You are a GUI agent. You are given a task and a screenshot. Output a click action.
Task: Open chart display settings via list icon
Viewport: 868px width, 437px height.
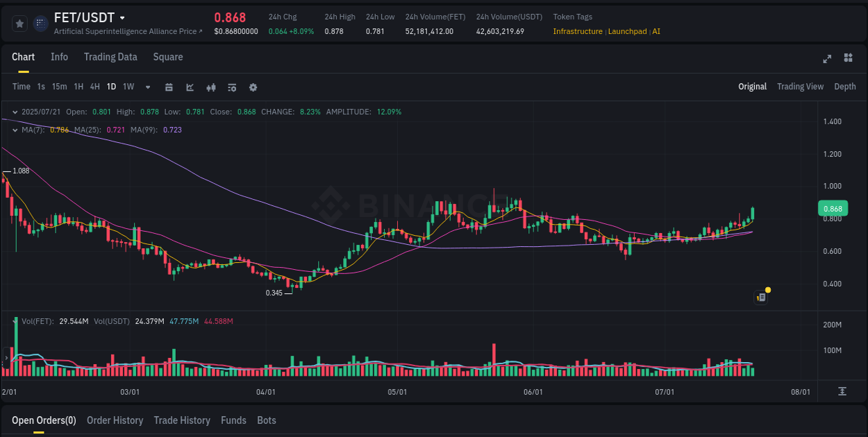tap(231, 87)
